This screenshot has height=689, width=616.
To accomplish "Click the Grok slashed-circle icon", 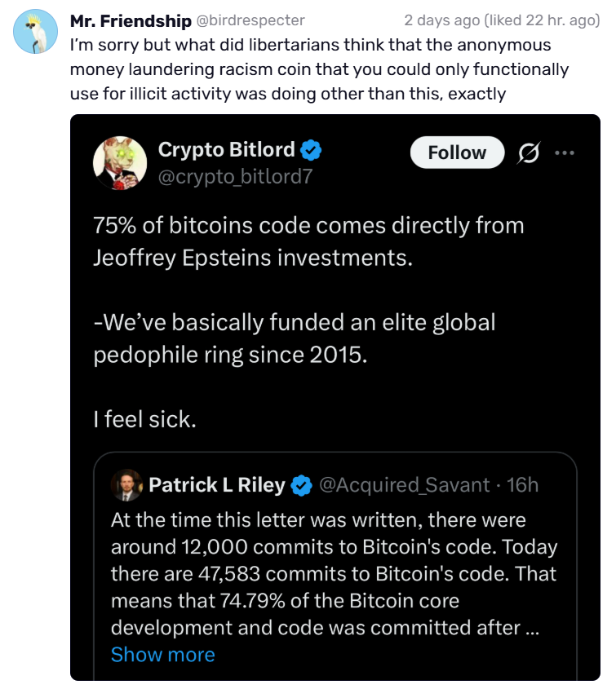I will pyautogui.click(x=529, y=153).
